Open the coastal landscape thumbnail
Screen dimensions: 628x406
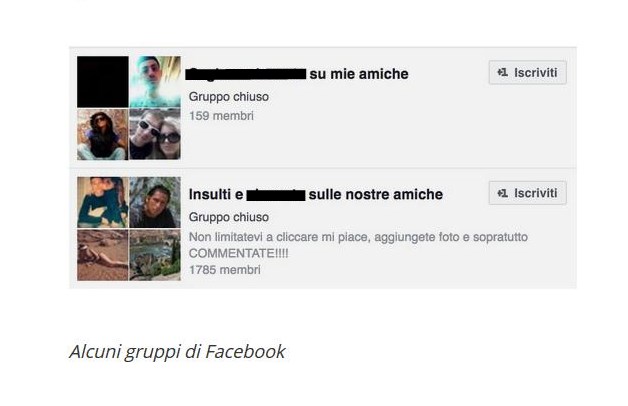(155, 255)
